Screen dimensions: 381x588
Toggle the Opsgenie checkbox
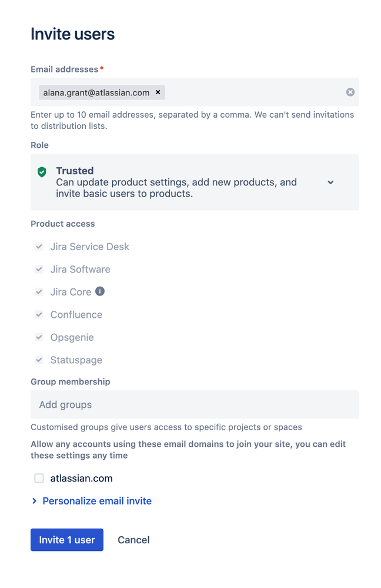[39, 337]
